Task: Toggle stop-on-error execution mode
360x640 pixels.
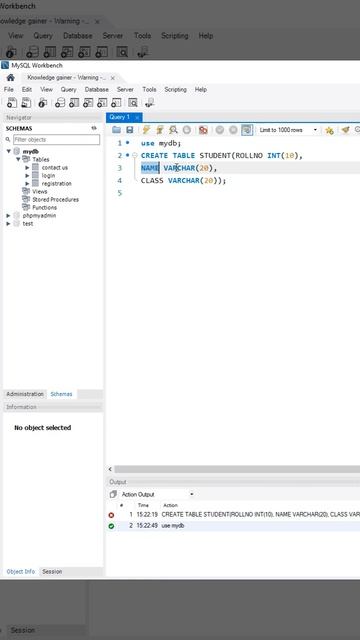Action: pos(203,130)
